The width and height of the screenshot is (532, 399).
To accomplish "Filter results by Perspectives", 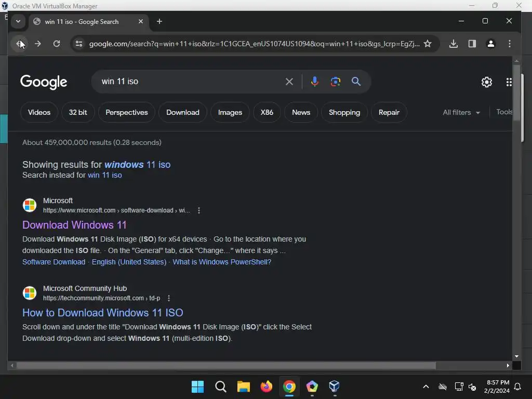I will pyautogui.click(x=127, y=112).
